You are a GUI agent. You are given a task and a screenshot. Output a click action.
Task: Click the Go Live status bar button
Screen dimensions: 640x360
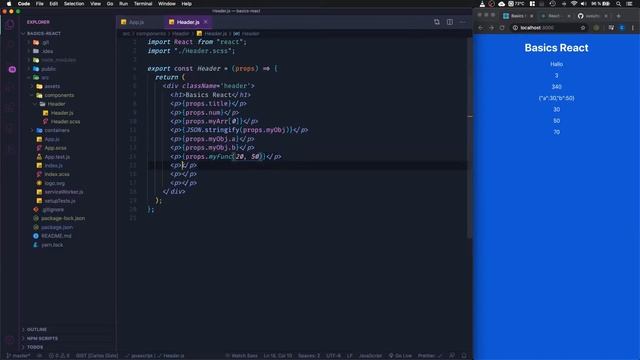coord(400,356)
